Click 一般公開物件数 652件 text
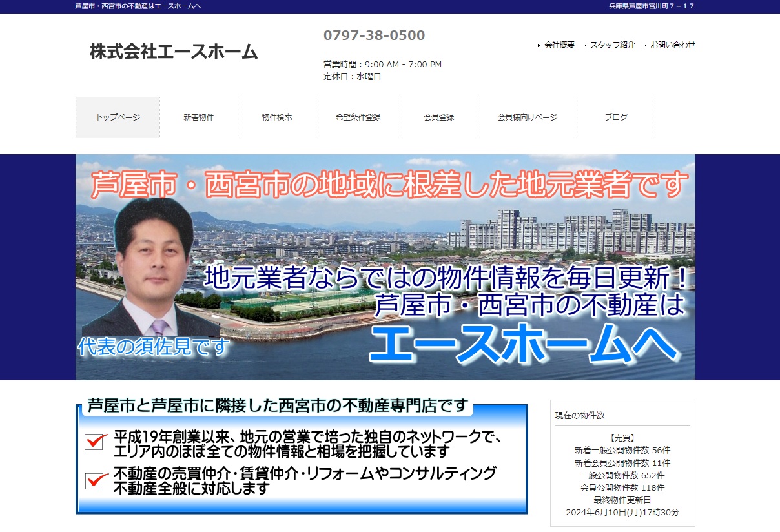This screenshot has width=780, height=532. tap(622, 475)
